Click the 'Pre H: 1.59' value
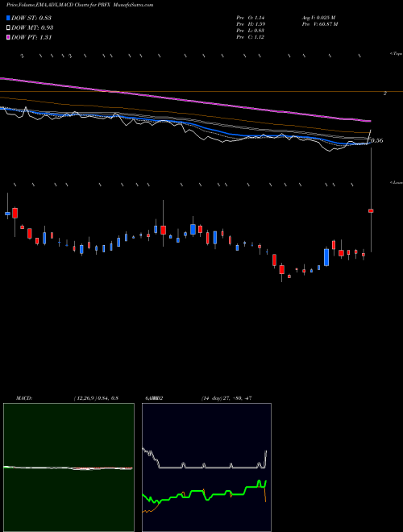 [251, 24]
